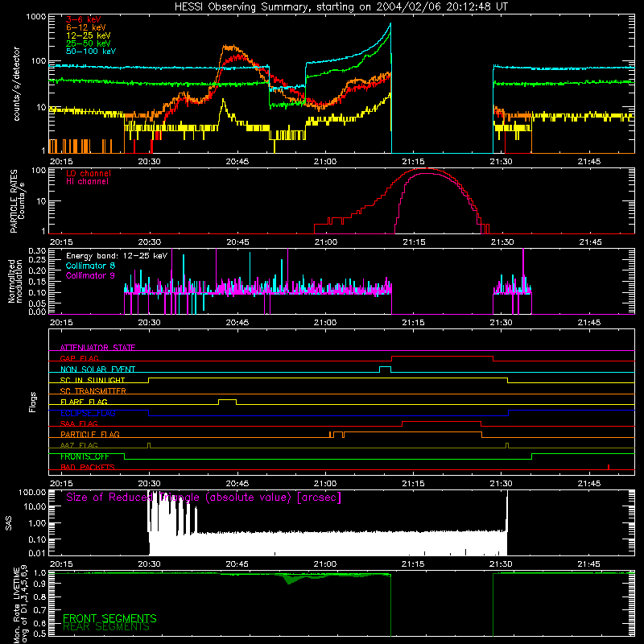Viewport: 644px width, 644px height.
Task: Click the 0.01 tick on SAS axis
Action: tap(37, 553)
